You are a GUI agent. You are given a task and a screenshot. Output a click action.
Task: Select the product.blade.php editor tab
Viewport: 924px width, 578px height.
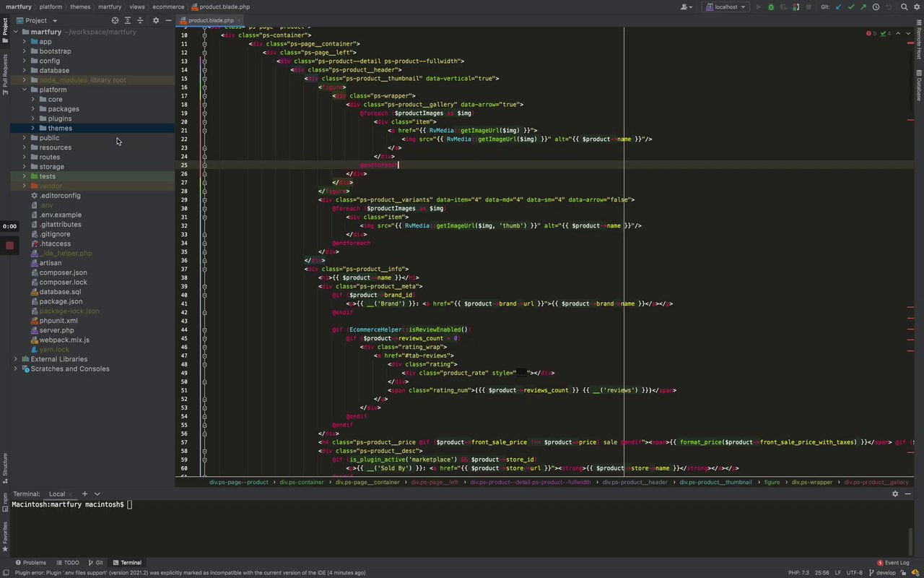pyautogui.click(x=211, y=20)
